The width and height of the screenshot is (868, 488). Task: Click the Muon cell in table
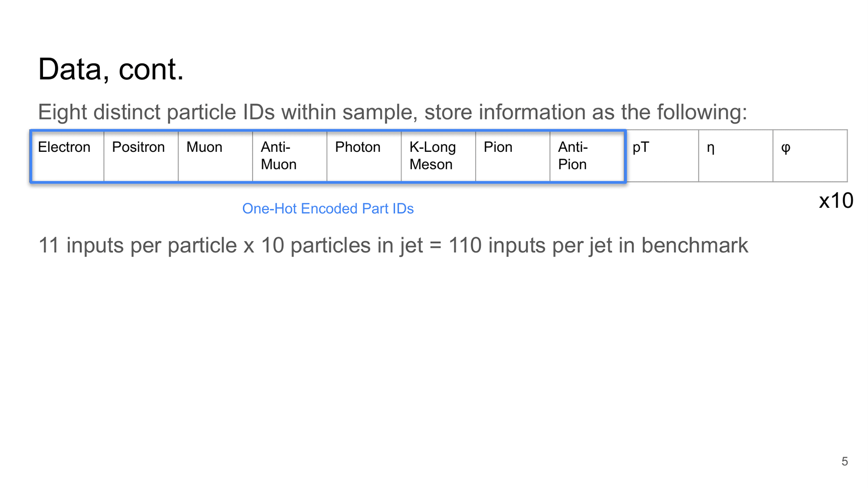click(x=215, y=156)
